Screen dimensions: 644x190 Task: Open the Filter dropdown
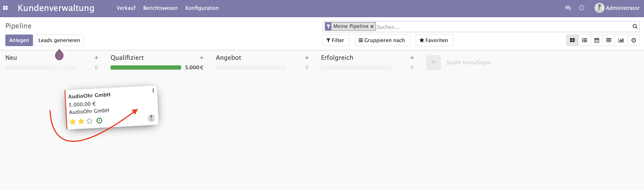tap(336, 40)
